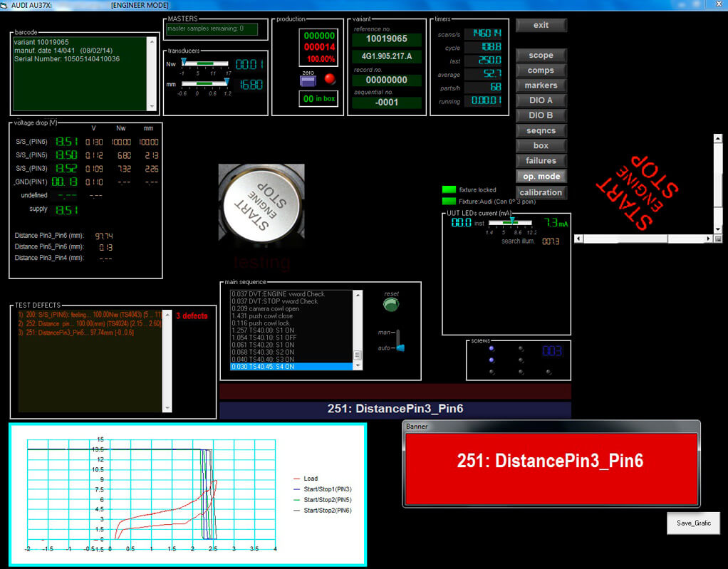Screen dimensions: 728x569
Task: Open the failures screen
Action: click(x=541, y=160)
